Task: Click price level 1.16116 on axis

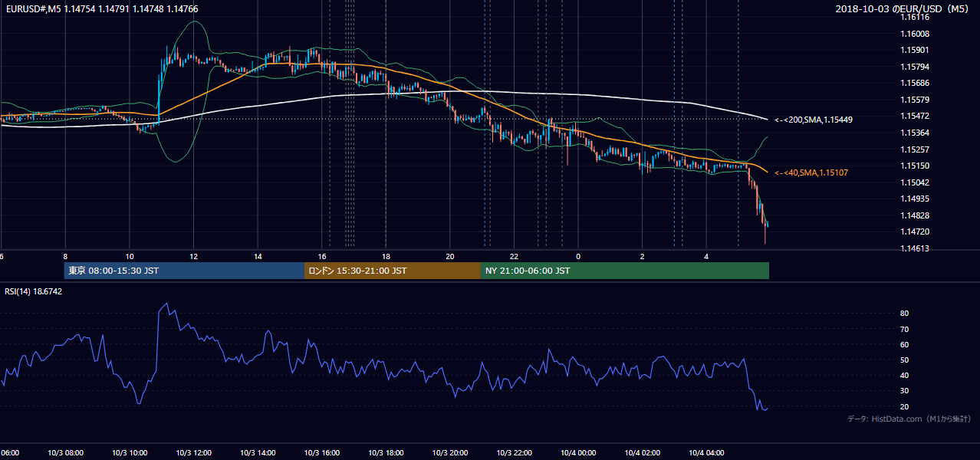Action: [916, 17]
